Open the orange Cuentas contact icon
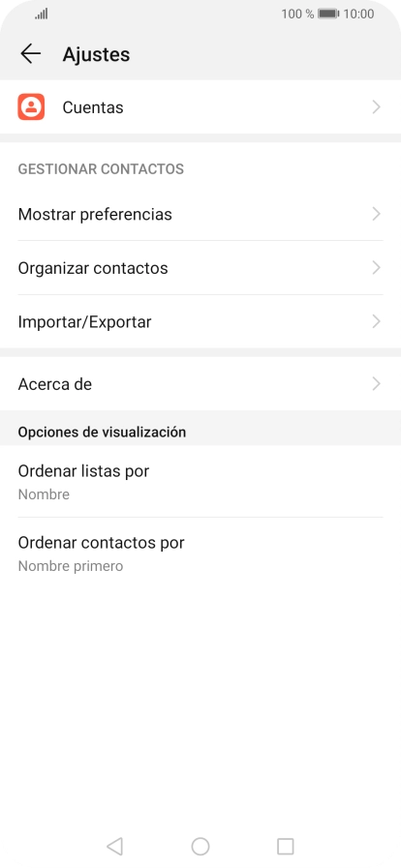401x868 pixels. click(x=31, y=106)
